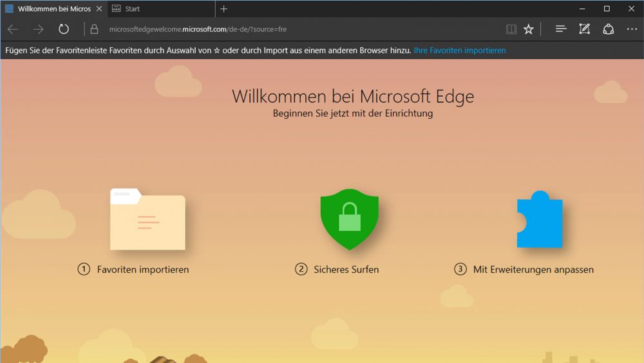Viewport: 644px width, 363px height.
Task: Open a new tab with plus button
Action: [224, 9]
